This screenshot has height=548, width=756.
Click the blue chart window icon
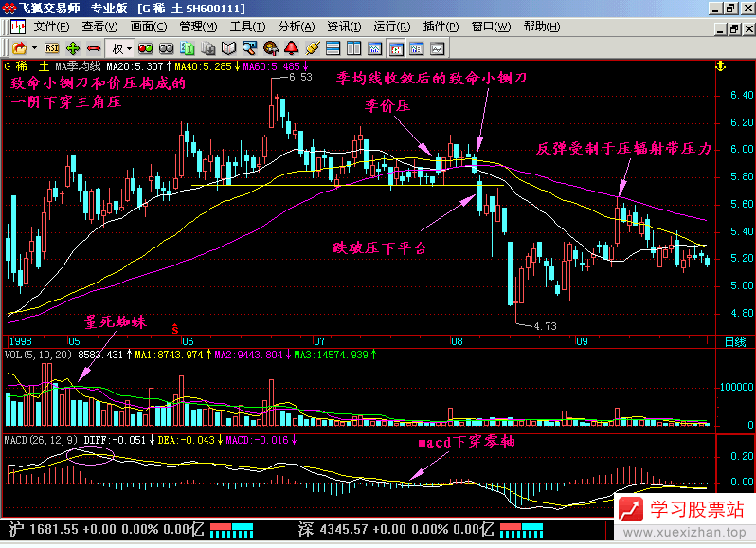coord(374,48)
